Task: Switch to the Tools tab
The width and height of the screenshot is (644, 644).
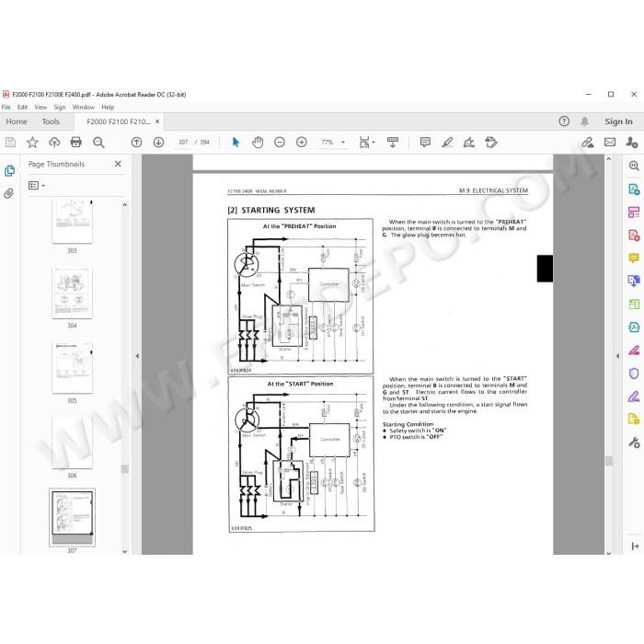Action: click(51, 121)
